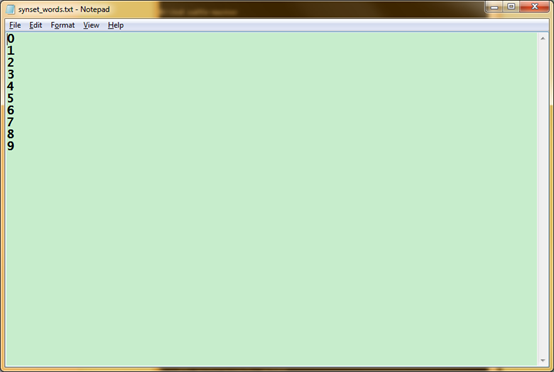This screenshot has width=554, height=372.
Task: Place cursor on line containing 2
Action: pyautogui.click(x=11, y=63)
